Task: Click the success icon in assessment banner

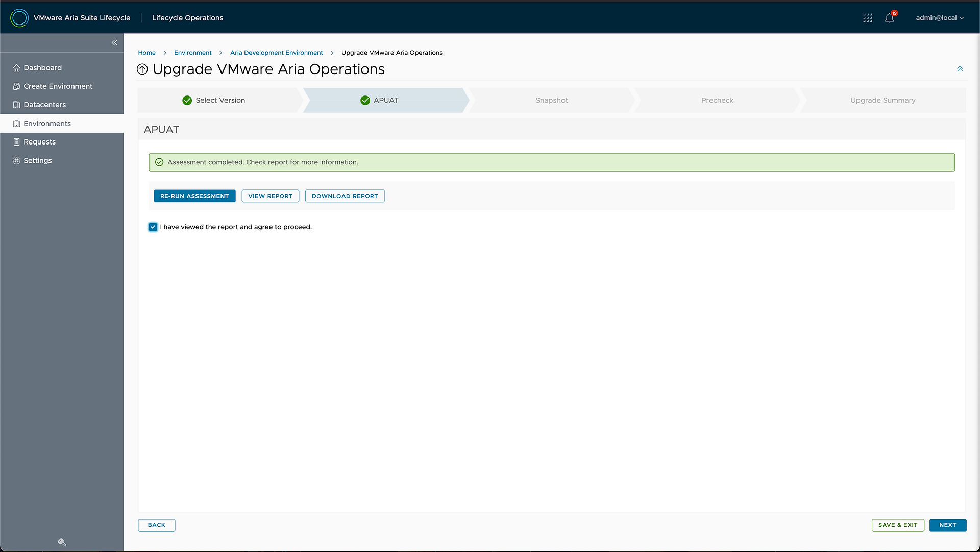Action: click(159, 162)
